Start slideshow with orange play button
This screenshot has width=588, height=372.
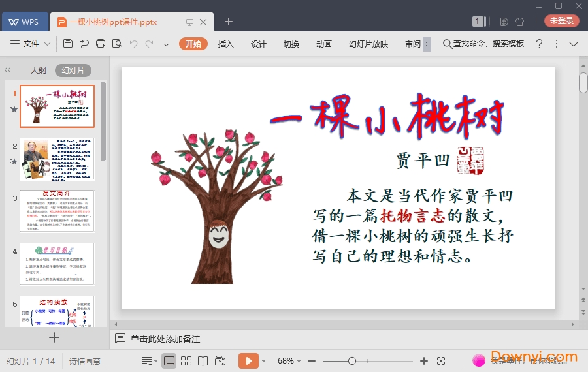pos(248,361)
